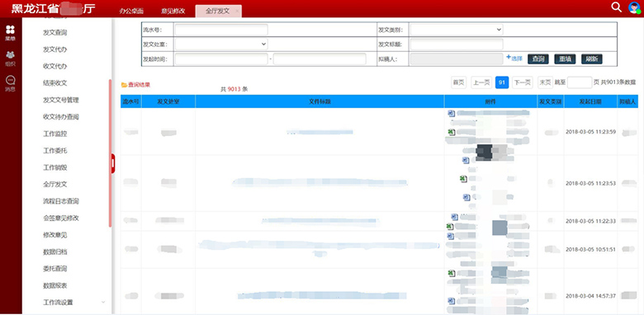
Task: Click the +选择 link beside 拟稿人
Action: tap(514, 59)
